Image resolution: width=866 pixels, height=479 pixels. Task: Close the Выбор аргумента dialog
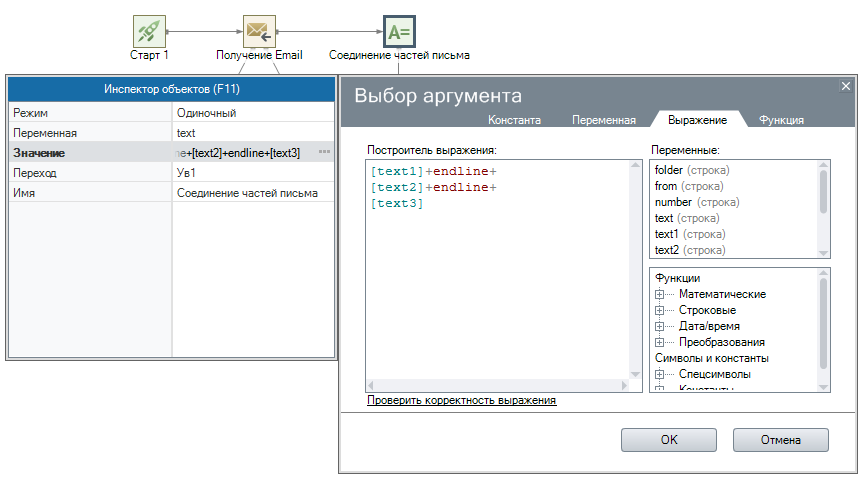click(x=845, y=87)
